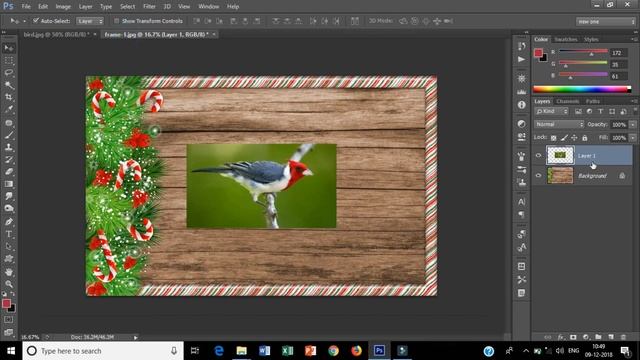Select the Eraser tool
The height and width of the screenshot is (360, 640).
(x=9, y=171)
